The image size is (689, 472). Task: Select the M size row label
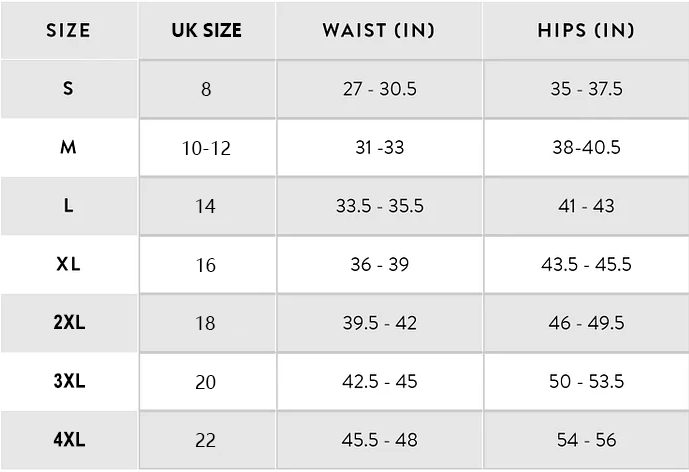pyautogui.click(x=68, y=147)
